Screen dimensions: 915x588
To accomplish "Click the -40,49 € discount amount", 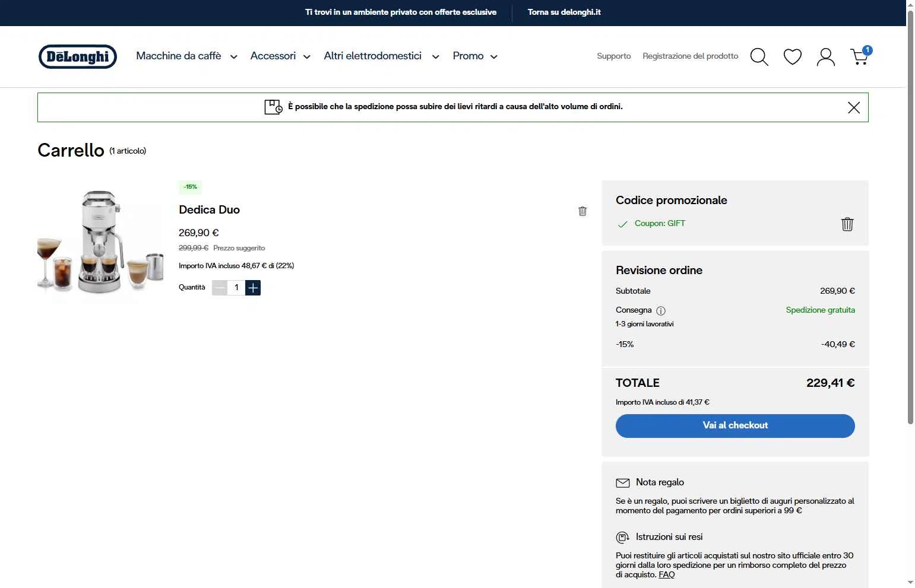I will pyautogui.click(x=838, y=344).
